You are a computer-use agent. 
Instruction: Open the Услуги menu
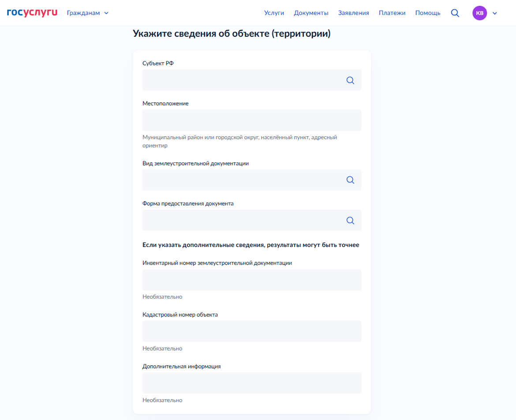pos(274,13)
